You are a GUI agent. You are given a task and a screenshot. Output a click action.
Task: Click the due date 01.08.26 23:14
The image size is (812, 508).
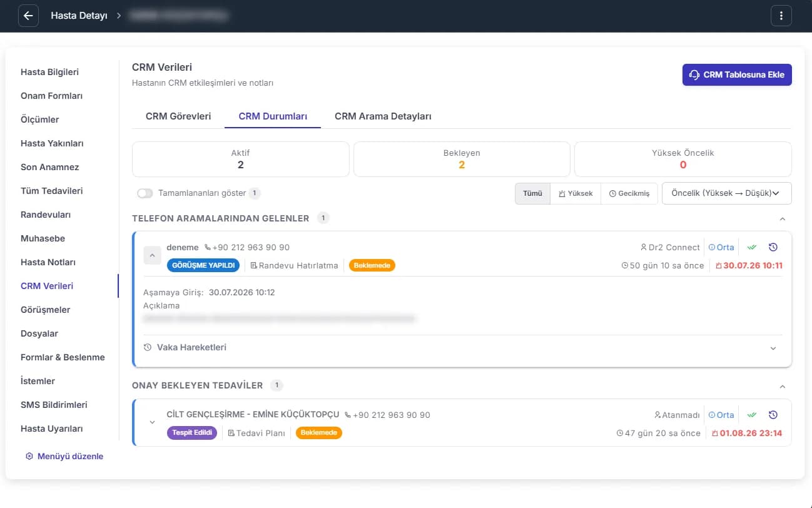(x=746, y=433)
